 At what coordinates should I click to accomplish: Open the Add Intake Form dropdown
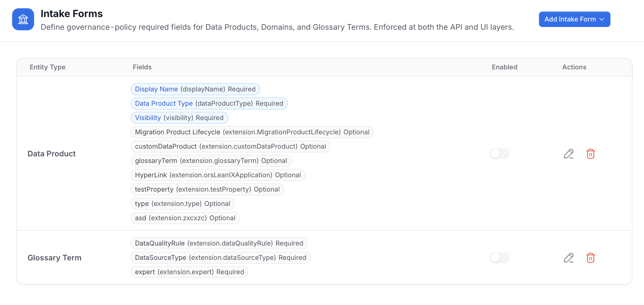point(574,19)
